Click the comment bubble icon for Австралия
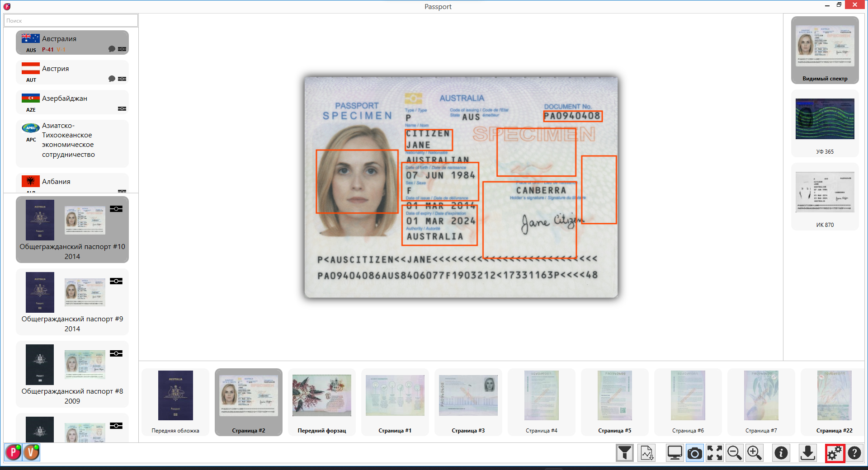Viewport: 868px width, 470px height. pos(112,49)
